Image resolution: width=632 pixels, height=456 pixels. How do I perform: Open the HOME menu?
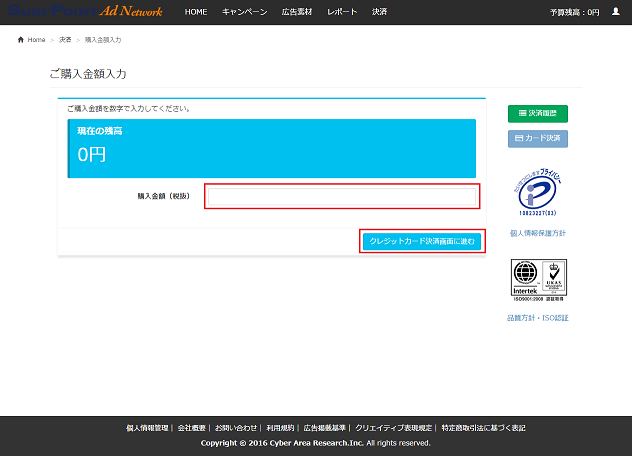coord(196,12)
